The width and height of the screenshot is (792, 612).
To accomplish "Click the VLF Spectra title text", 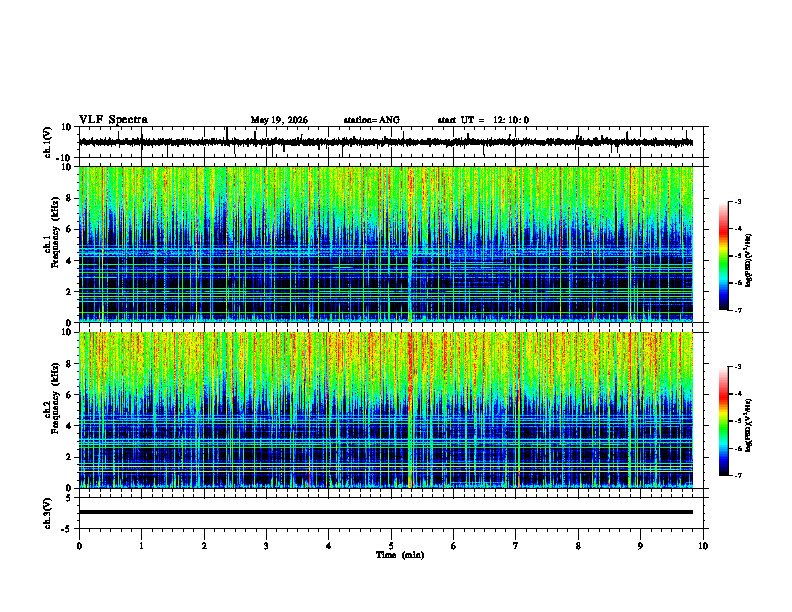I will (x=113, y=120).
